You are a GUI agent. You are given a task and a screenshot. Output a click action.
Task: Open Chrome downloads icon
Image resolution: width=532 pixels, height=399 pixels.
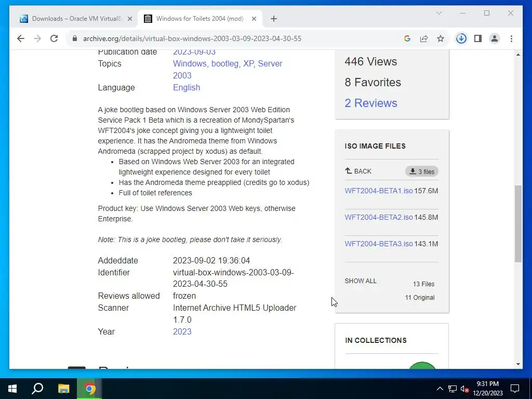point(461,38)
